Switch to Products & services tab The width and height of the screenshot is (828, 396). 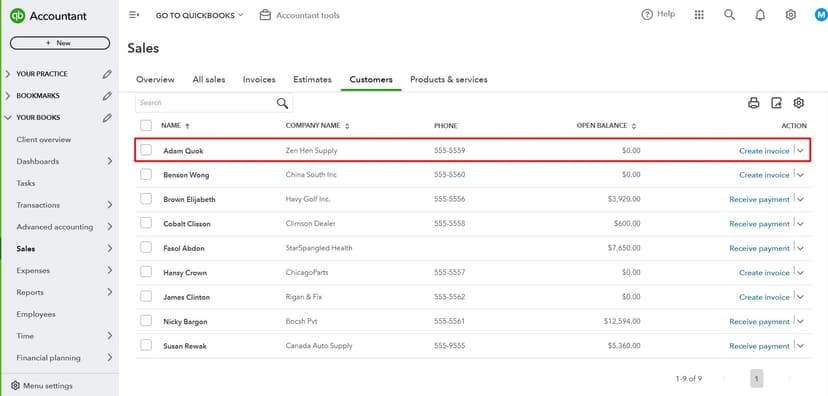coord(448,80)
